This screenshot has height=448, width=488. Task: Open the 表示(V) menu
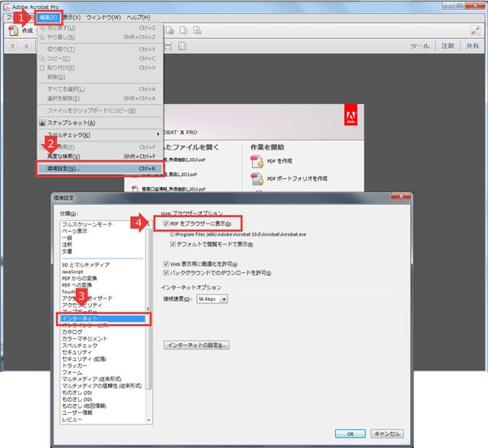(72, 17)
